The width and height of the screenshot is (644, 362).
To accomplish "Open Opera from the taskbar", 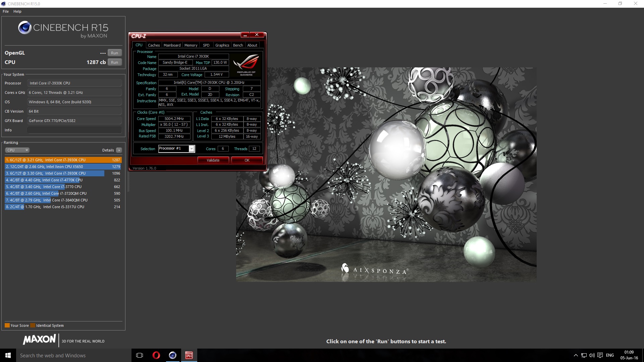I will click(156, 355).
